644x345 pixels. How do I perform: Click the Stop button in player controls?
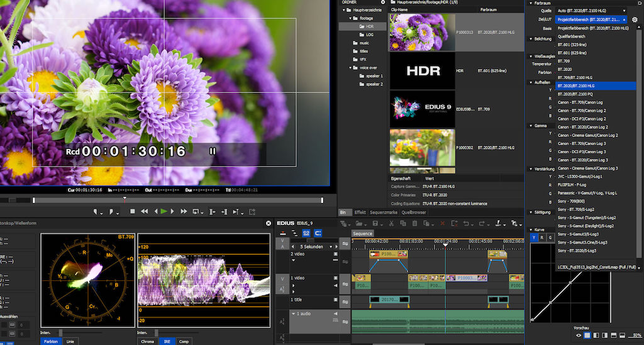132,211
